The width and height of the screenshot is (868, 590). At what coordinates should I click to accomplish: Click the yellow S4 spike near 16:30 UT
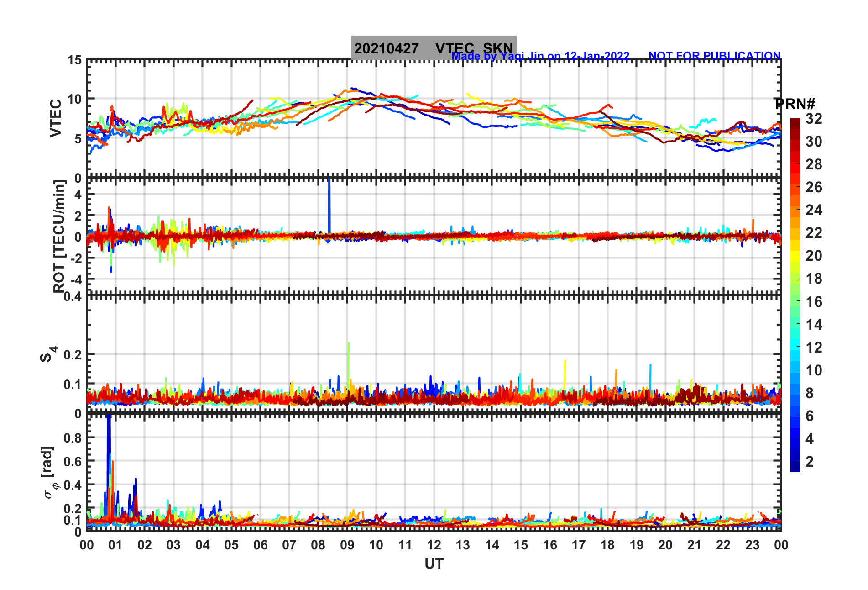565,374
